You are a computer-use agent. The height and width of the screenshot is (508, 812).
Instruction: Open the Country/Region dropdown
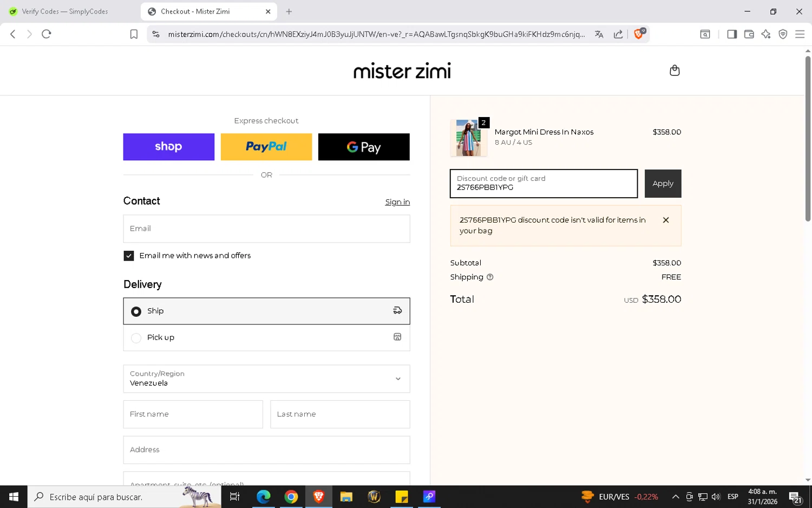point(266,379)
